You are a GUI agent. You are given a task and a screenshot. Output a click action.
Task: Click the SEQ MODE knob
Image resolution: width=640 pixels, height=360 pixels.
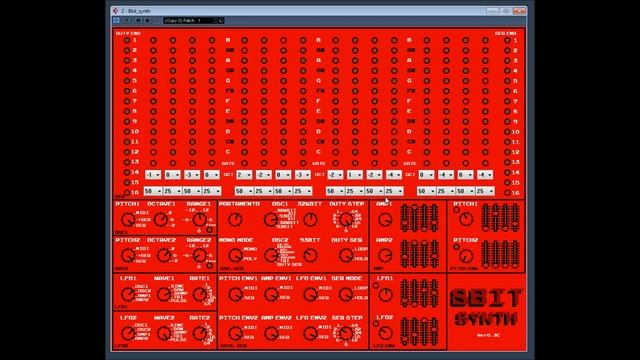point(346,294)
